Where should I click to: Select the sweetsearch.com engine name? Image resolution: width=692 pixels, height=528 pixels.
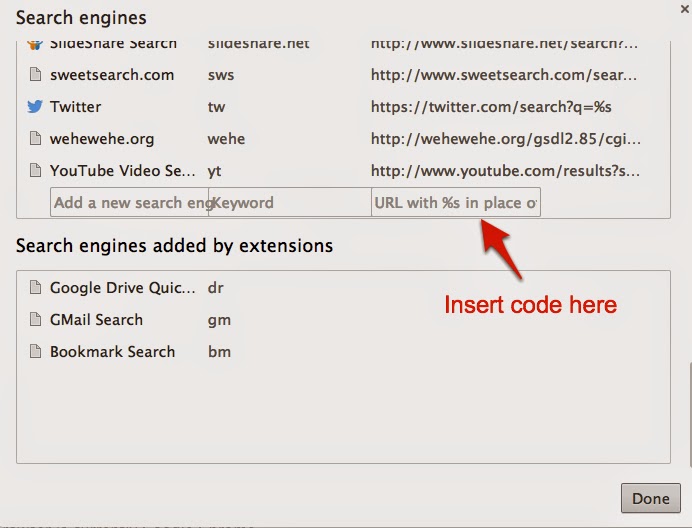coord(112,75)
